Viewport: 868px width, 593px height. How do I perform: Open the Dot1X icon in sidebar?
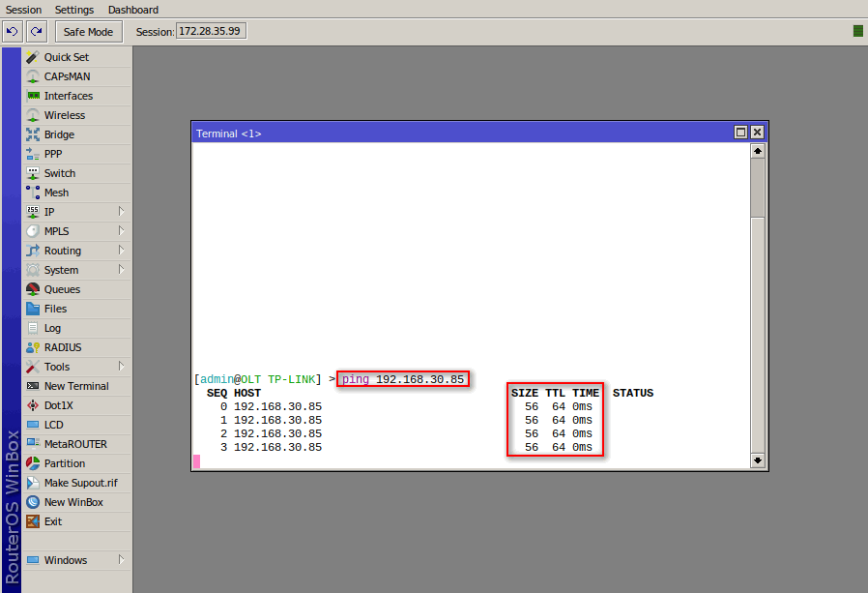(x=33, y=405)
